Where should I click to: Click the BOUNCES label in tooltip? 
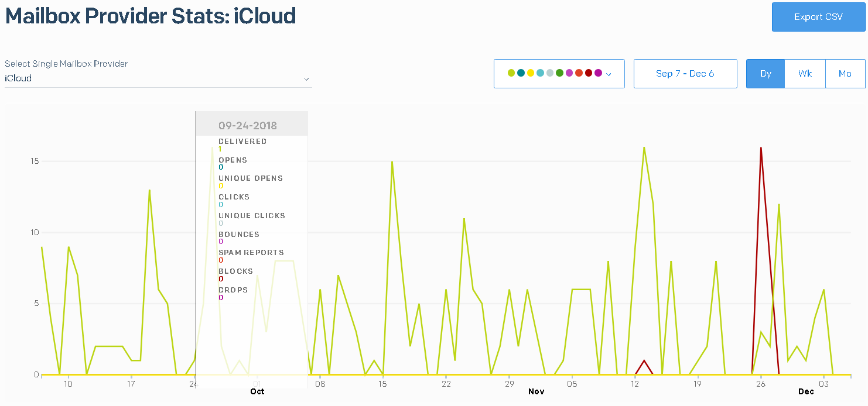238,235
